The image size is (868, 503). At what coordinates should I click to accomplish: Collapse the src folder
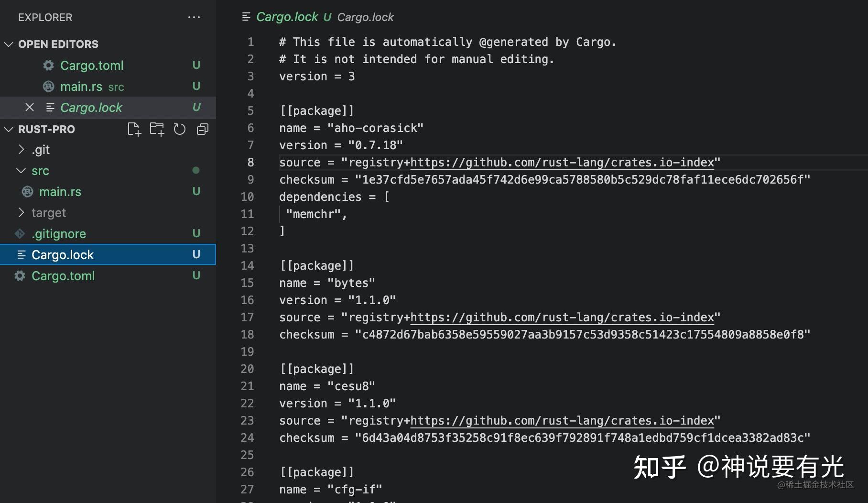tap(21, 171)
